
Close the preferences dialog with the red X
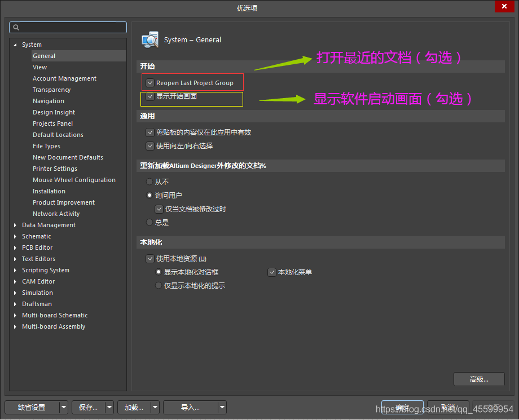504,6
